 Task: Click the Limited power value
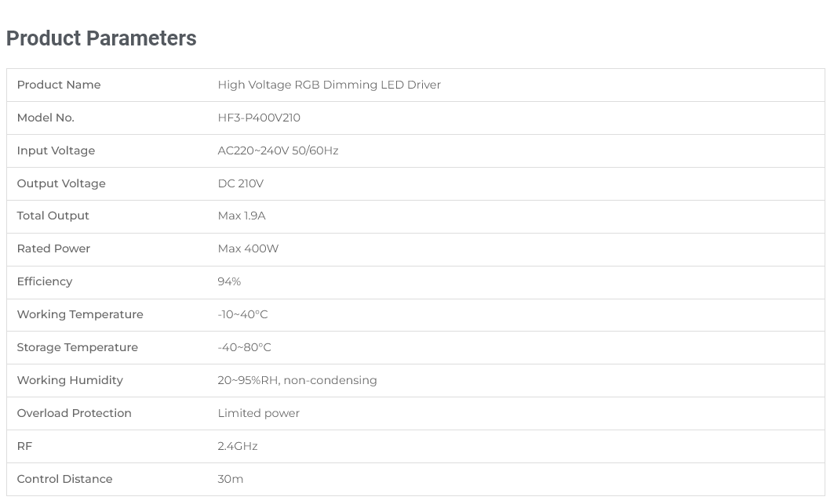(x=258, y=413)
